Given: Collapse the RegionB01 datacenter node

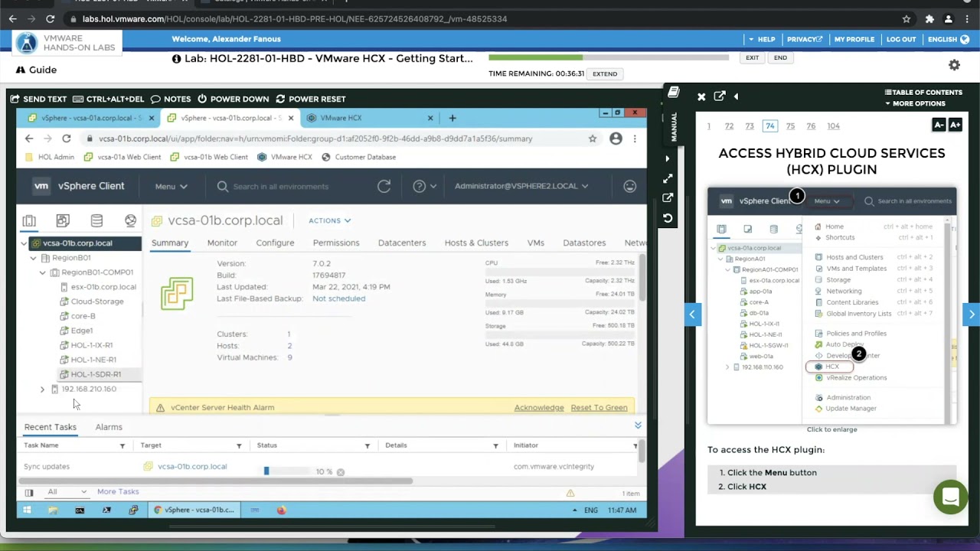Looking at the screenshot, I should (x=33, y=258).
